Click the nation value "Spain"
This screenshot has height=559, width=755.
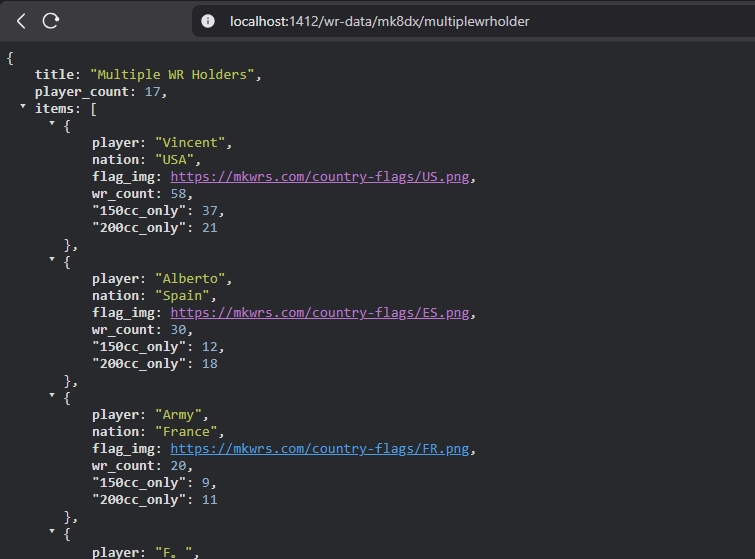pos(182,296)
